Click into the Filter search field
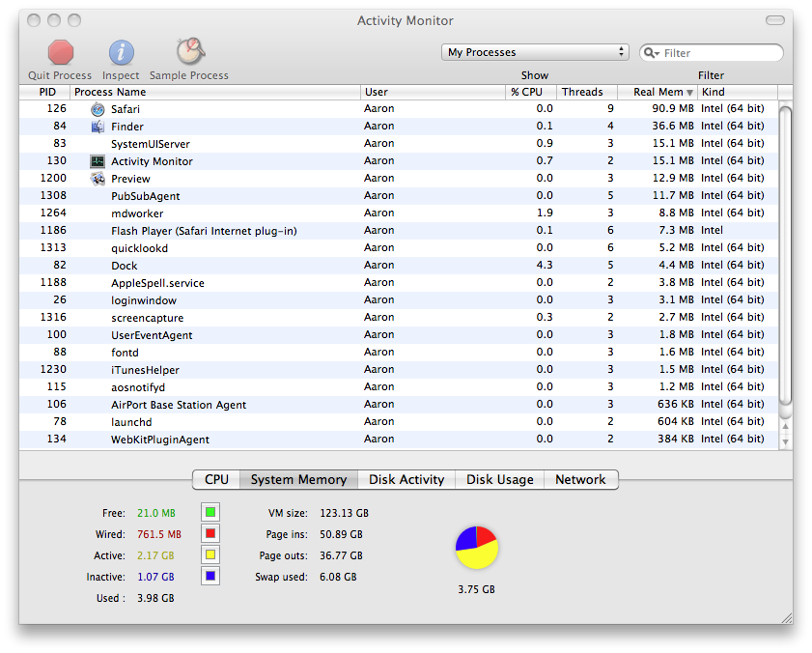This screenshot has width=812, height=653. [711, 53]
